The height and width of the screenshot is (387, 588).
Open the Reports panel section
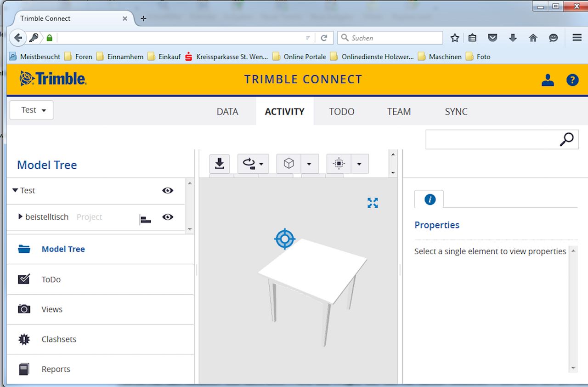[x=100, y=369]
